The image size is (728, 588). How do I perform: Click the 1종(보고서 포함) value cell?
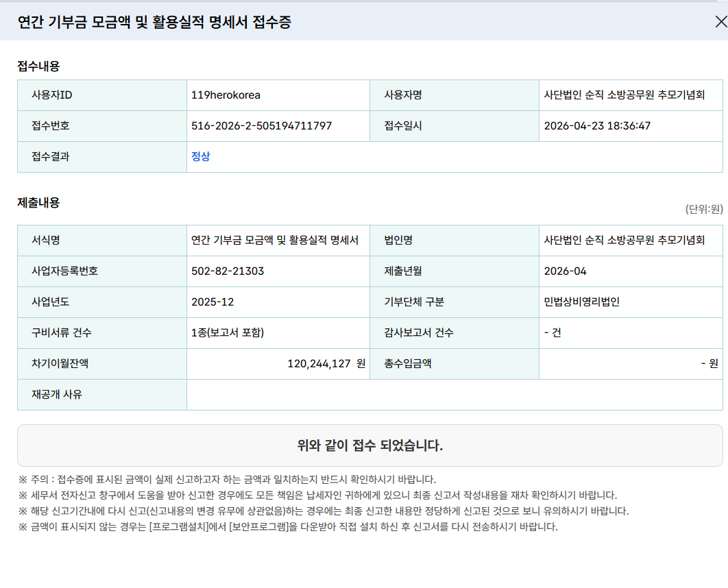tap(228, 332)
